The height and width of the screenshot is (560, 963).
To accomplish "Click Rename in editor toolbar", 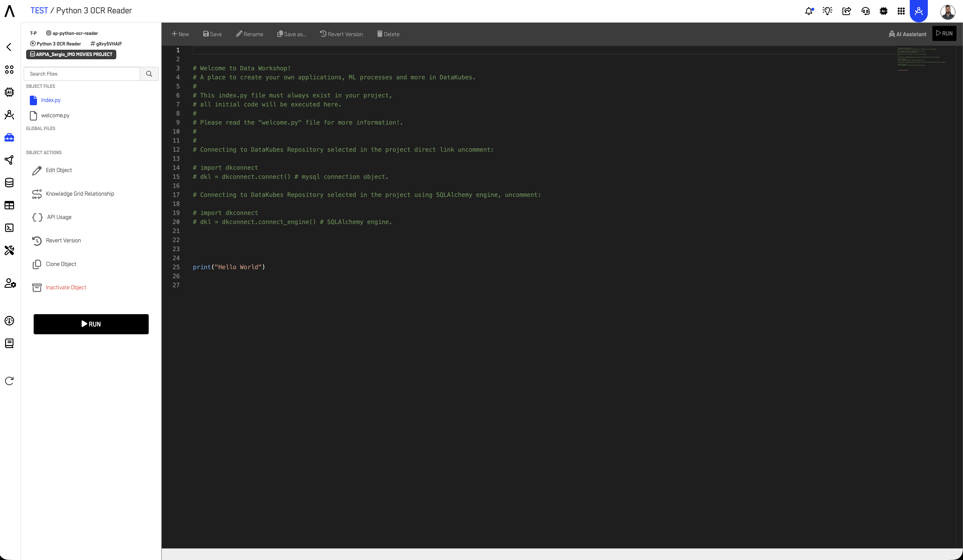I will [x=249, y=34].
